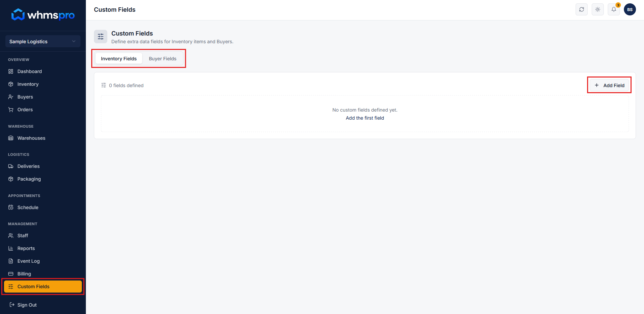Click the Warehouses icon in sidebar
The width and height of the screenshot is (644, 314).
(x=11, y=138)
